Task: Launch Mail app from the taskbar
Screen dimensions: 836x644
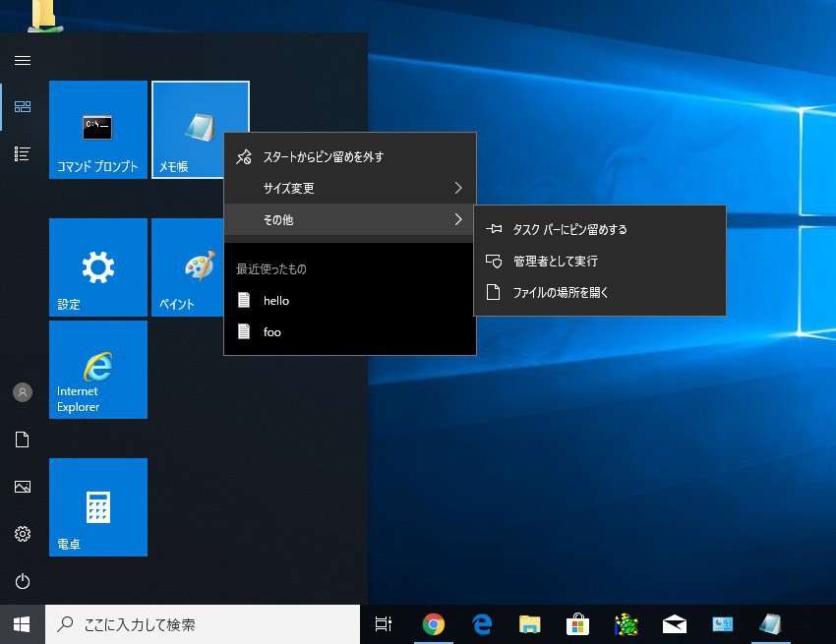Action: click(674, 624)
